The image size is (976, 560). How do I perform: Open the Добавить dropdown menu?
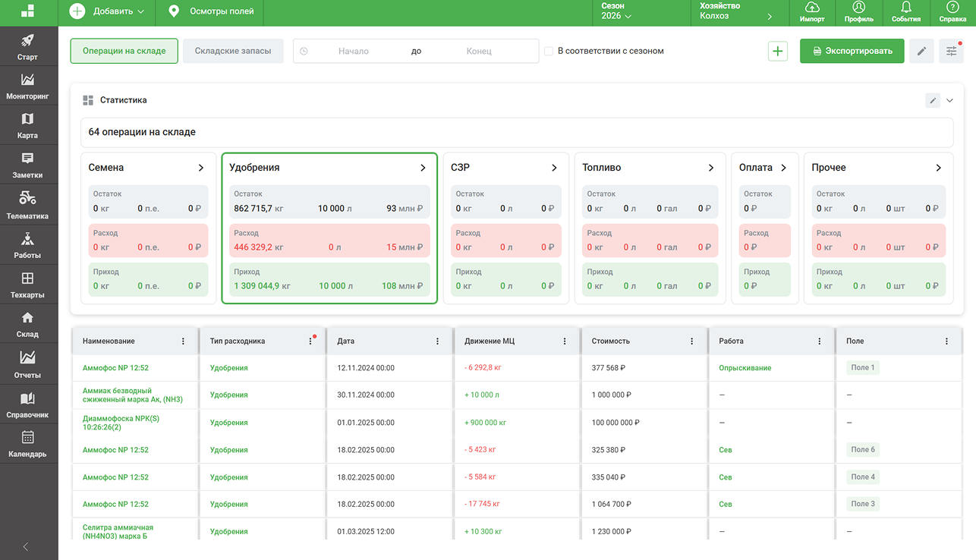click(107, 11)
